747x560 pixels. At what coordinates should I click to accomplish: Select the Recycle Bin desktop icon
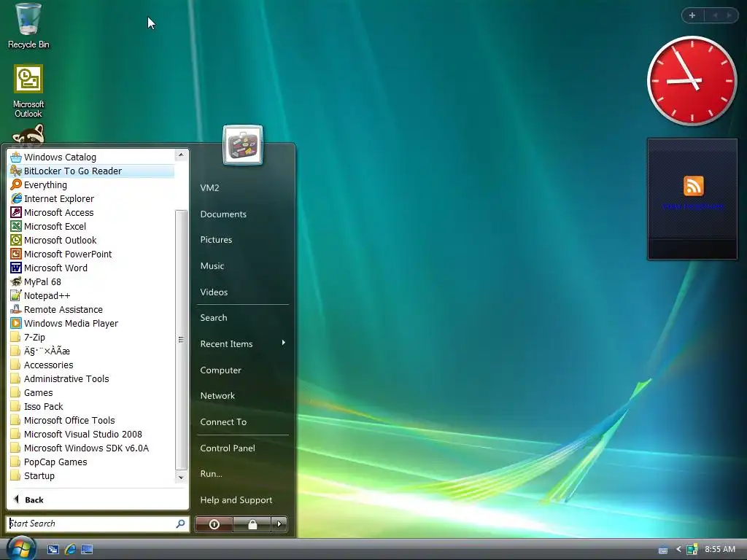point(28,26)
